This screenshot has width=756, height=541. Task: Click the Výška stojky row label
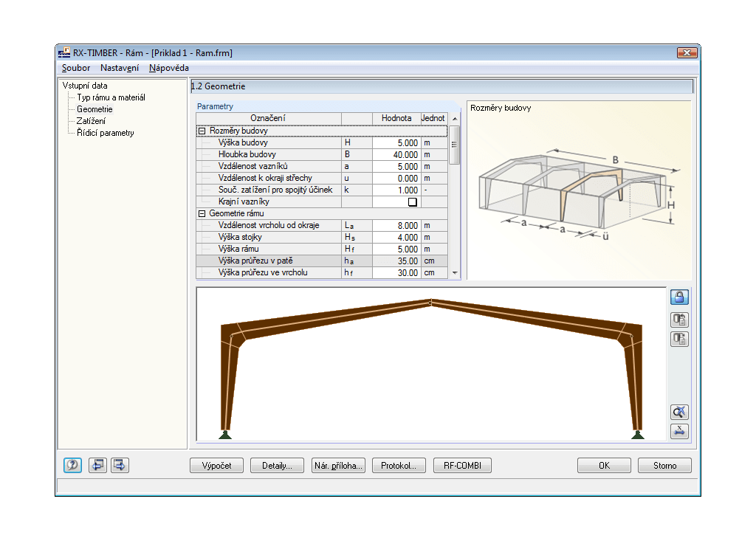[240, 237]
